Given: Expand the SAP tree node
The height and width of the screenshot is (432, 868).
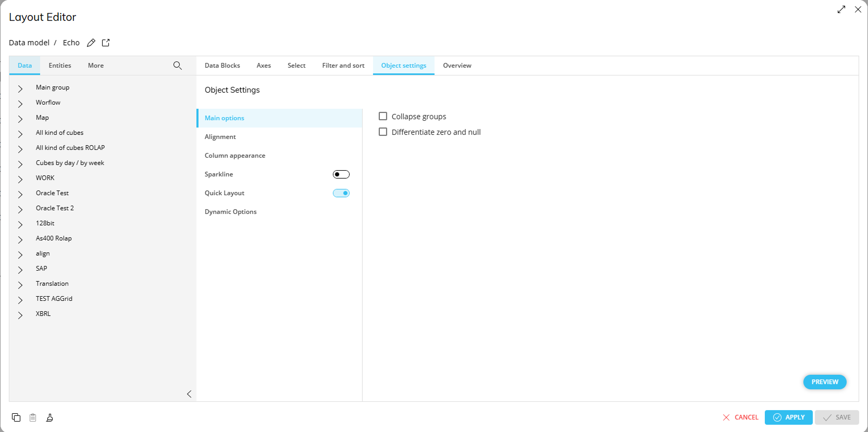Looking at the screenshot, I should [x=20, y=270].
